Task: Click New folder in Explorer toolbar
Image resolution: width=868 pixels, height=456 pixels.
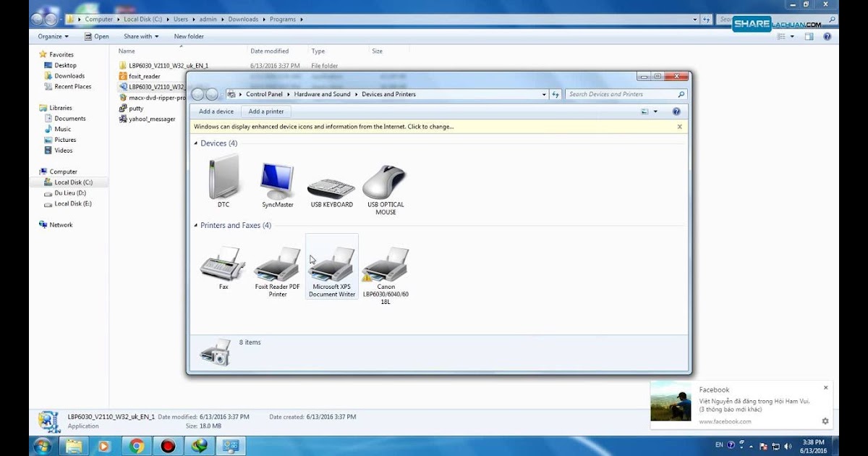Action: (x=189, y=36)
